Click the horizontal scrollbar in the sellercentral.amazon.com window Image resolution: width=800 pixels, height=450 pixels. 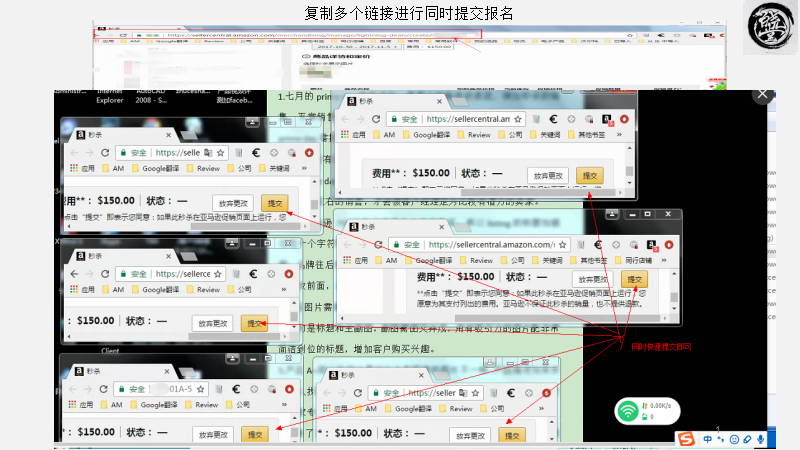pos(557,318)
